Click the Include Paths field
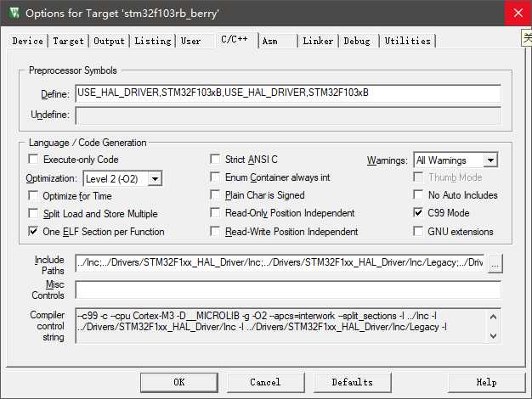Viewport: 532px width, 399px height. (280, 262)
